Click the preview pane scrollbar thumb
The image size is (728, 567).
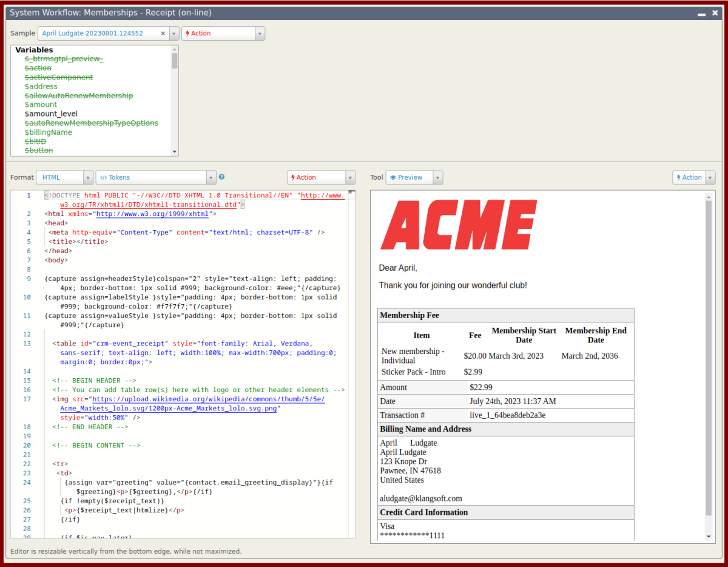(708, 358)
